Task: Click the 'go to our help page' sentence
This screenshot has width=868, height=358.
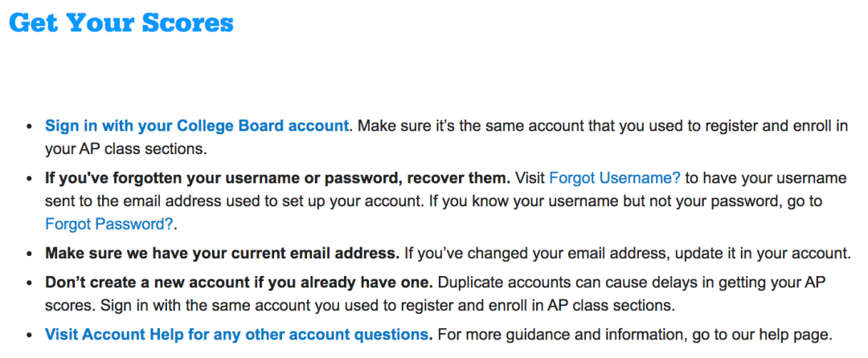Action: coord(634,334)
